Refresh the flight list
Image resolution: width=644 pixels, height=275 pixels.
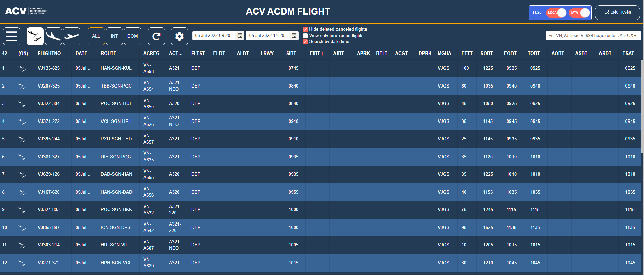point(156,36)
